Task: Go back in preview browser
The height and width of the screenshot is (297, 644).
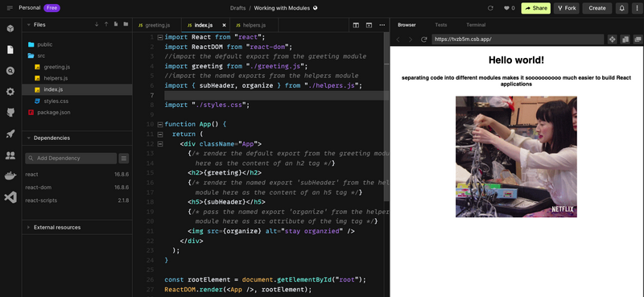Action: [398, 39]
